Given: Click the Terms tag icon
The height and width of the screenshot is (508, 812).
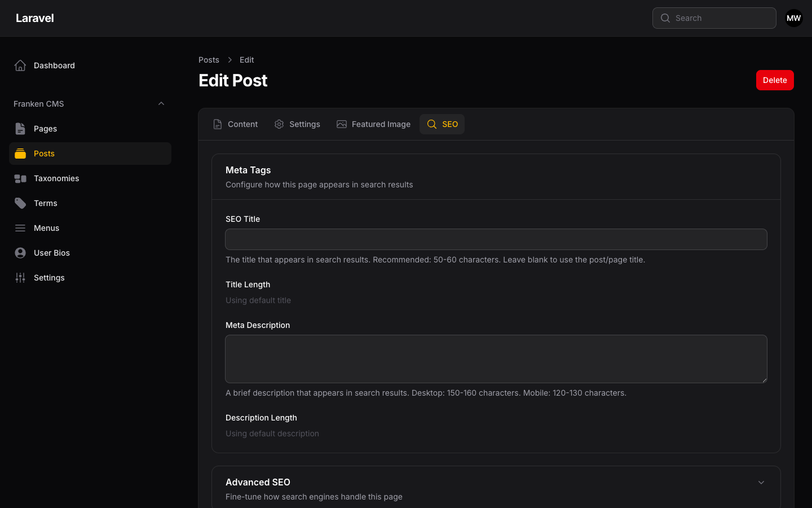Looking at the screenshot, I should pos(20,203).
